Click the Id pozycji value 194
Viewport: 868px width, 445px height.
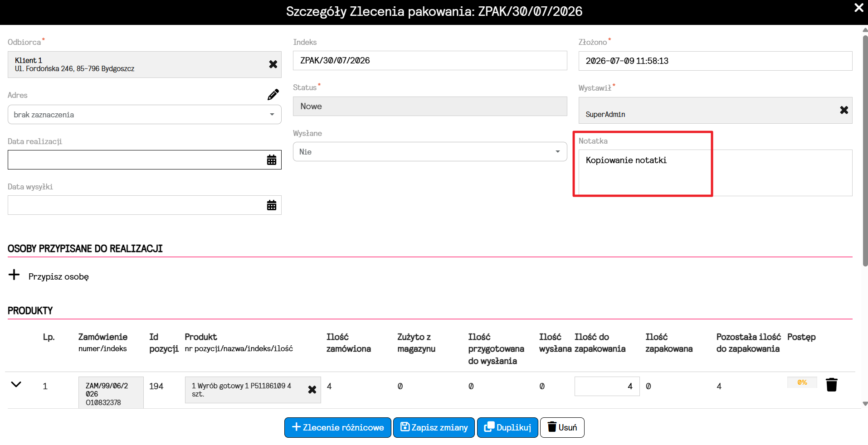[x=156, y=386]
